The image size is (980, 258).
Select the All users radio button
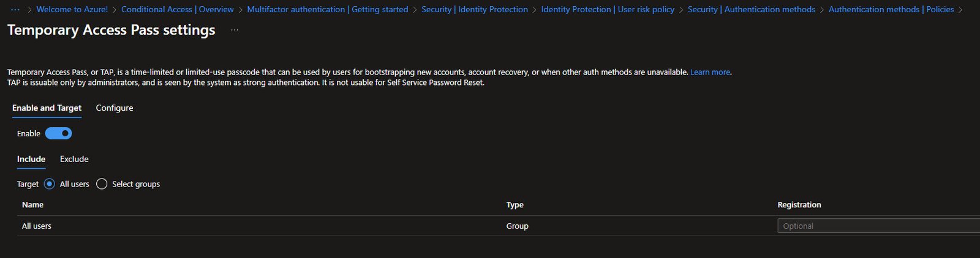50,184
